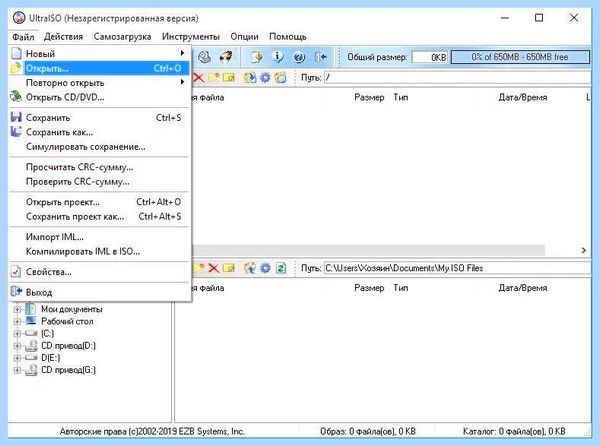
Task: Click the upper pane Тип column header
Action: click(401, 98)
